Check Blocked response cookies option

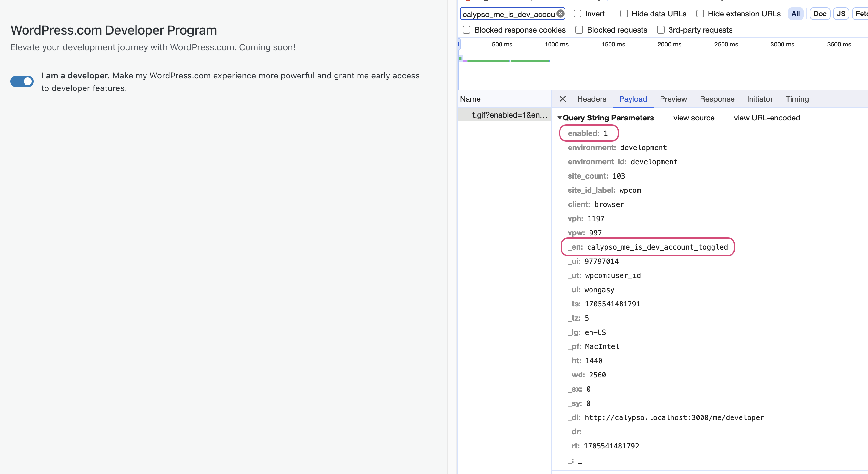click(x=467, y=30)
